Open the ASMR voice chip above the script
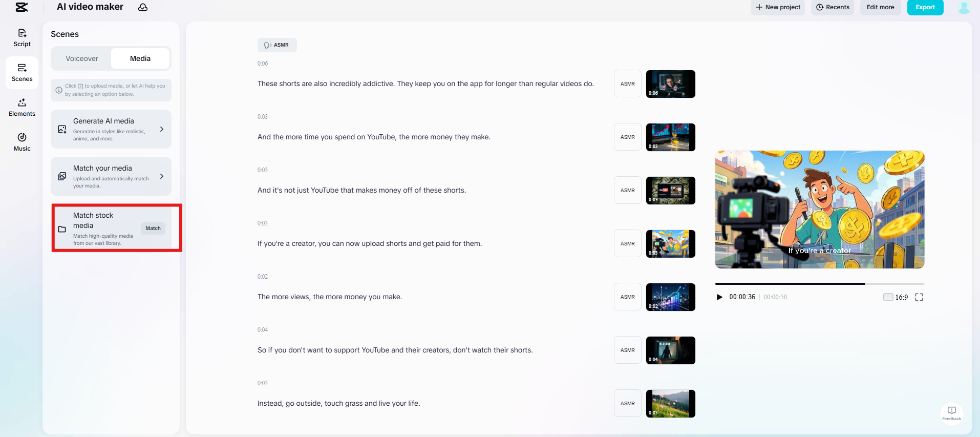980x437 pixels. tap(277, 45)
